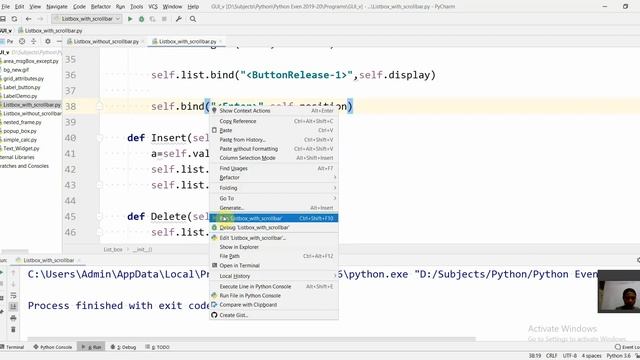Image resolution: width=640 pixels, height=360 pixels.
Task: Open the TODO tool window tab
Action: coord(158,347)
